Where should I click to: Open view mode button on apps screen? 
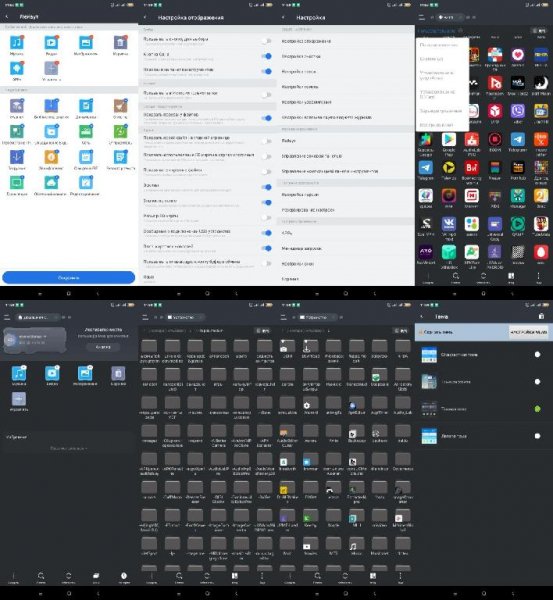coord(538,31)
